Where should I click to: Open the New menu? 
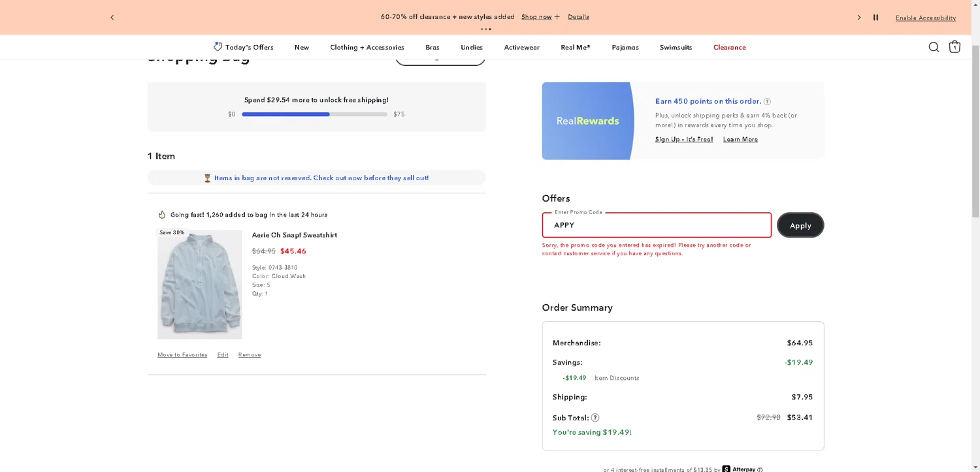tap(301, 47)
